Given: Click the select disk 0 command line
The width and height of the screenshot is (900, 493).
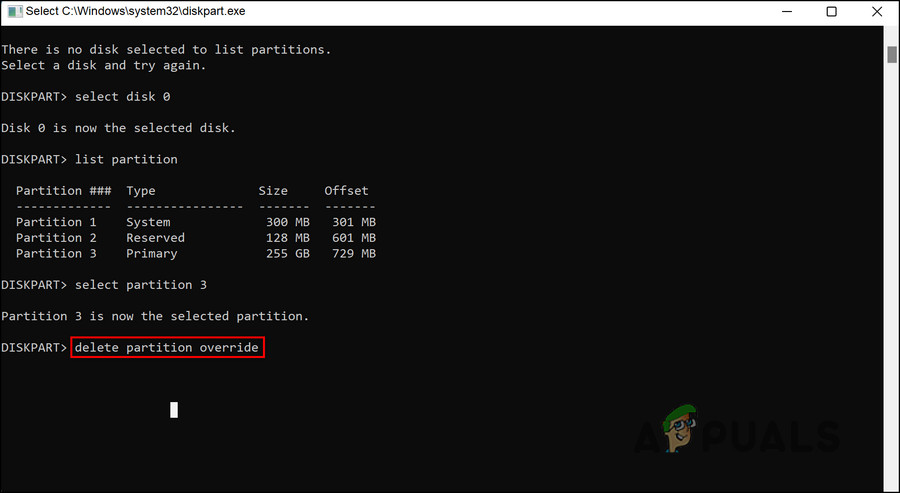Looking at the screenshot, I should (86, 96).
